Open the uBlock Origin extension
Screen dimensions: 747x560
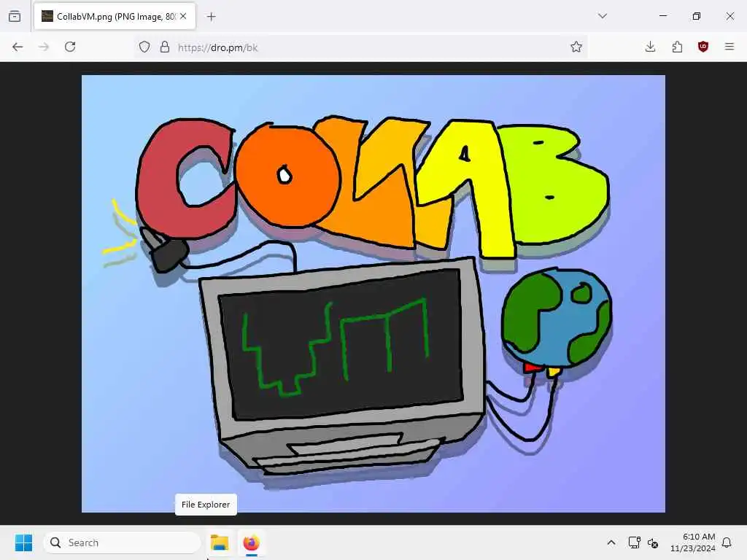(703, 47)
